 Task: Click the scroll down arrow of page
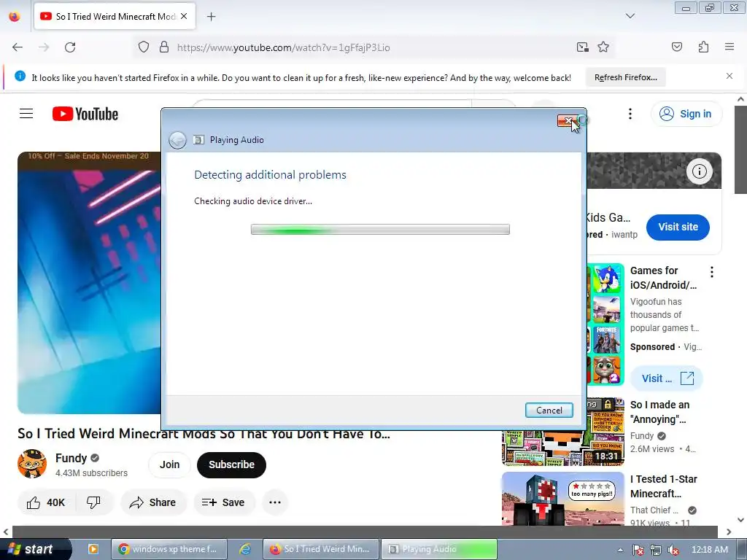click(x=741, y=520)
